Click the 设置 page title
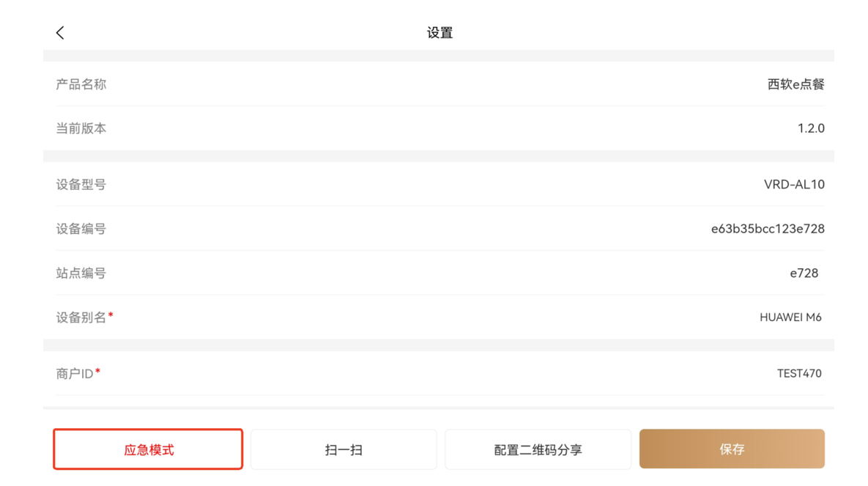Viewport: 868px width, 486px height. [x=439, y=33]
